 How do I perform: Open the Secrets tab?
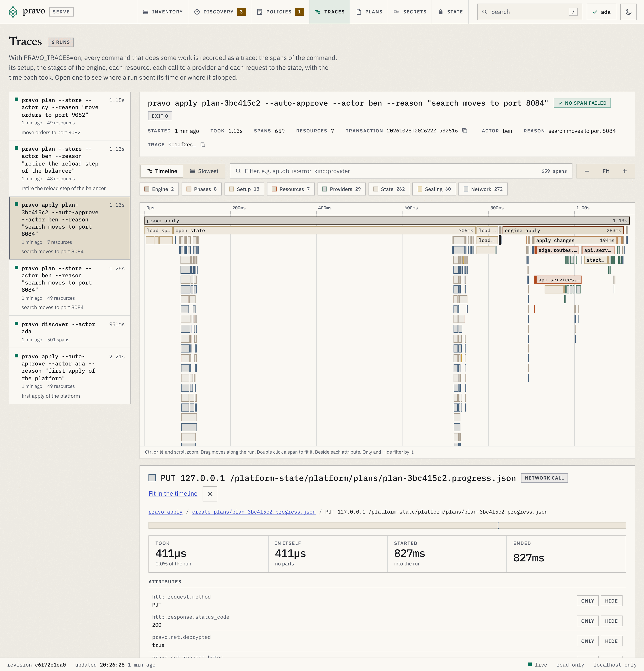[410, 12]
